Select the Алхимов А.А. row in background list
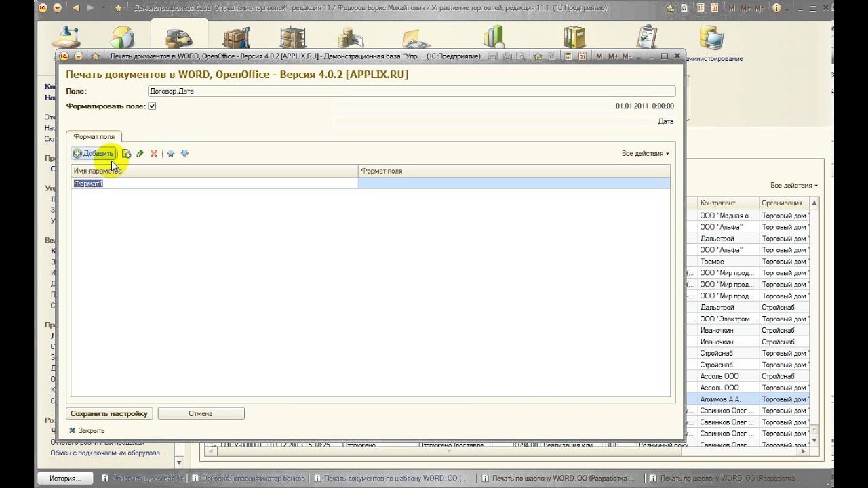 [753, 399]
